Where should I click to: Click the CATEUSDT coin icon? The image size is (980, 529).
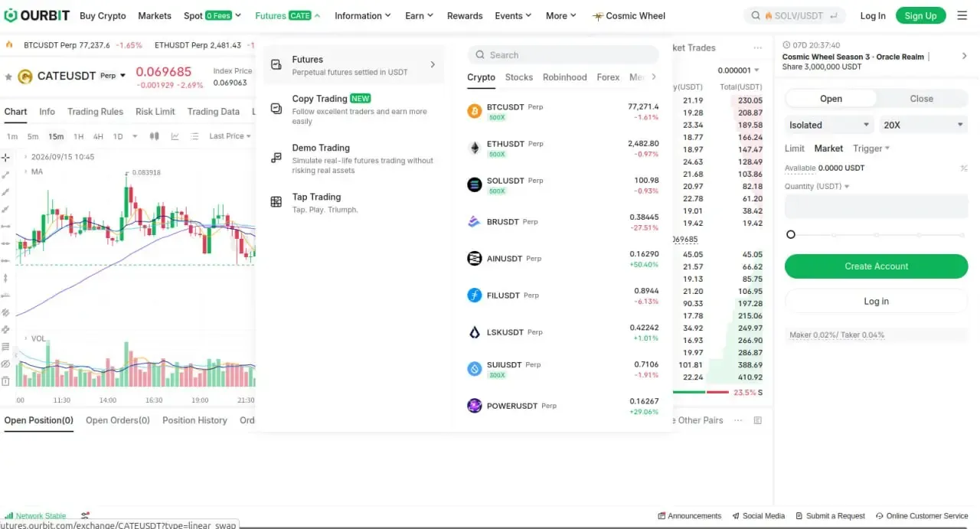point(25,76)
